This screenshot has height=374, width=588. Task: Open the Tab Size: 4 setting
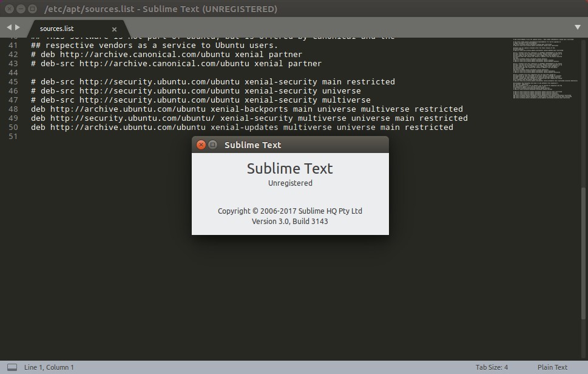[492, 367]
